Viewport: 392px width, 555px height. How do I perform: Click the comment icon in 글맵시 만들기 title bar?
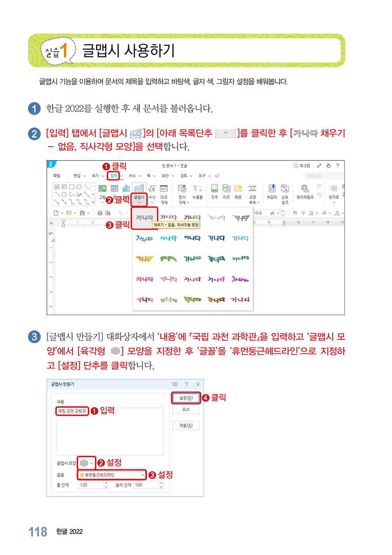click(175, 384)
